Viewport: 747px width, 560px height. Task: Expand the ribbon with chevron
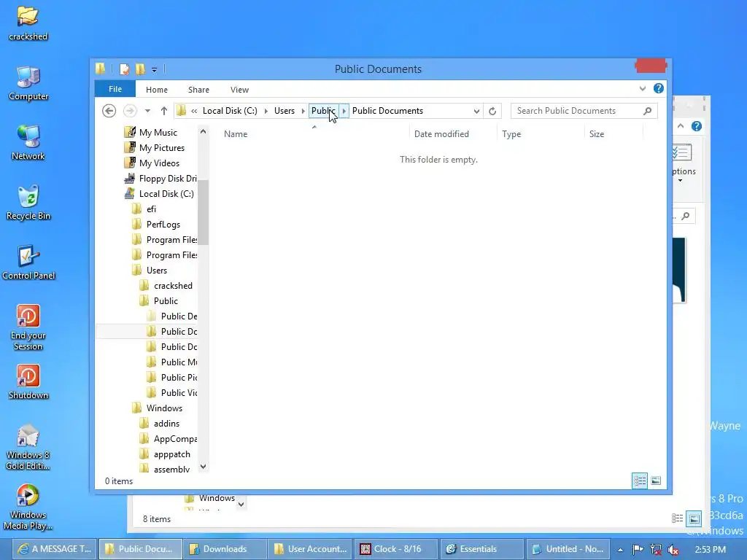pyautogui.click(x=643, y=88)
